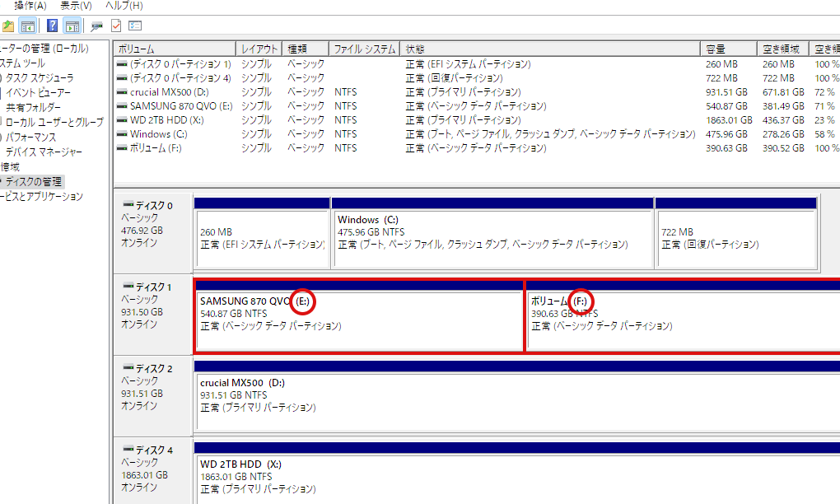Click the red checkmark document toolbar icon
This screenshot has height=504, width=840.
pos(116,26)
